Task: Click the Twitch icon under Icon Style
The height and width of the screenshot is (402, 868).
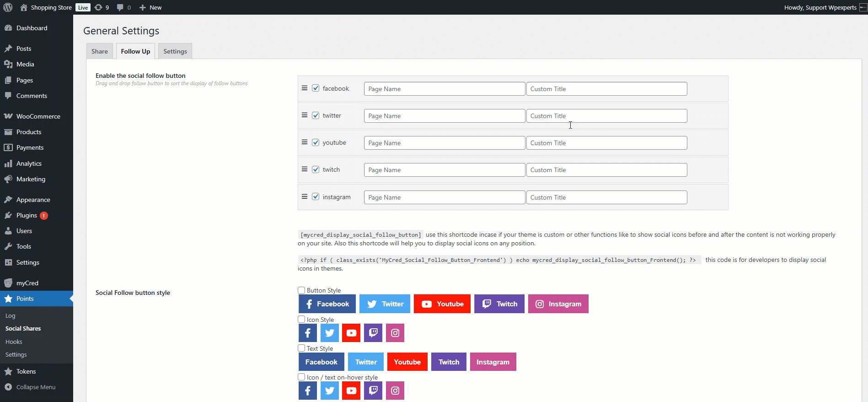Action: 373,333
